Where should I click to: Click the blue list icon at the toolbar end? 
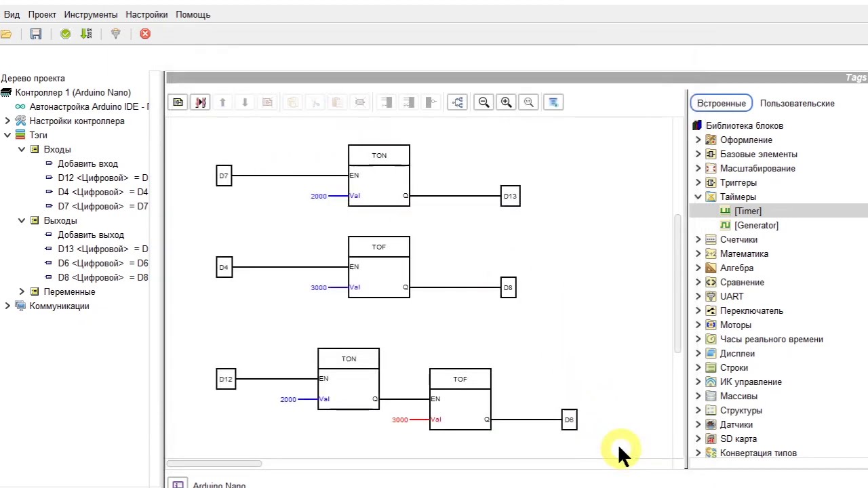click(x=553, y=102)
